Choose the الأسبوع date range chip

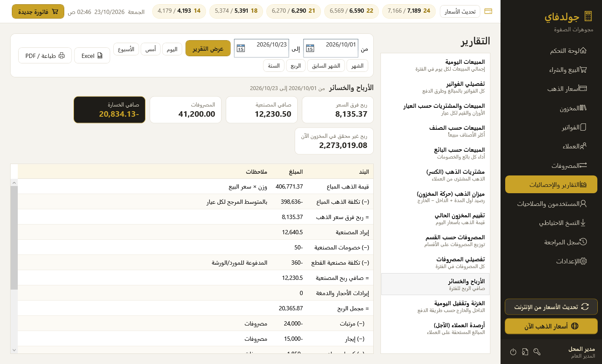pyautogui.click(x=126, y=49)
